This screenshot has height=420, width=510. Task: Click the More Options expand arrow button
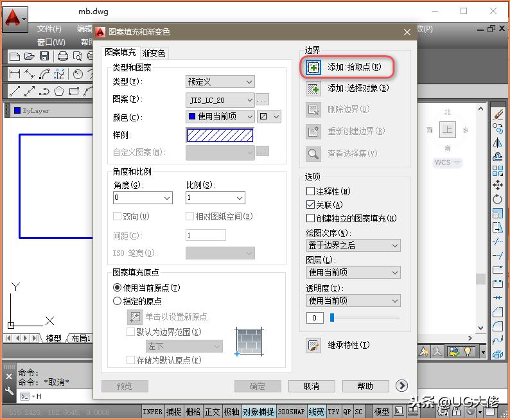coord(401,386)
